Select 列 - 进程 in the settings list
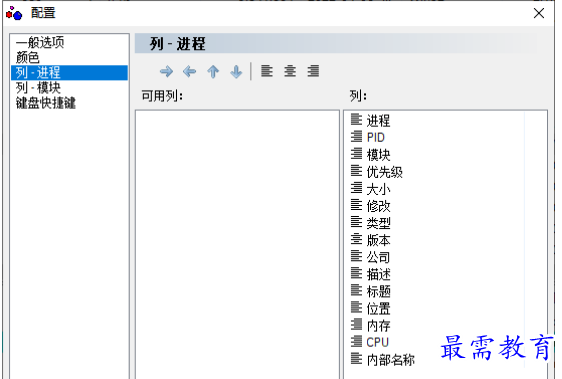Image resolution: width=562 pixels, height=379 pixels. (x=69, y=72)
